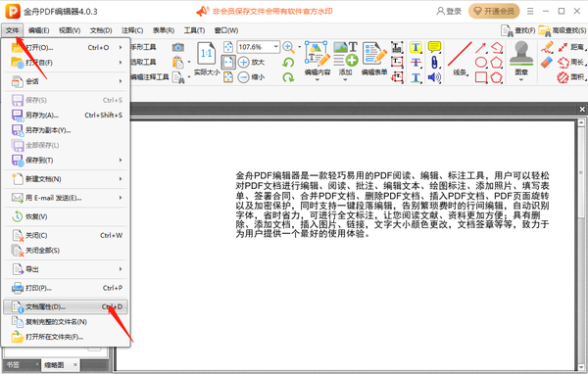Image resolution: width=588 pixels, height=374 pixels.
Task: Click the fit width icon (highlighted)
Action: tap(228, 63)
